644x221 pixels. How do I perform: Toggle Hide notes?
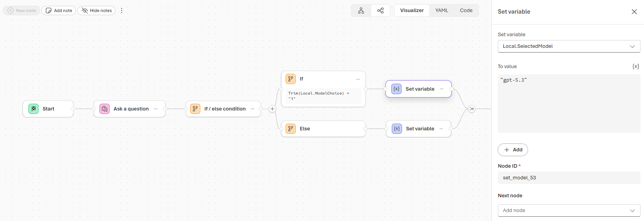pyautogui.click(x=96, y=11)
